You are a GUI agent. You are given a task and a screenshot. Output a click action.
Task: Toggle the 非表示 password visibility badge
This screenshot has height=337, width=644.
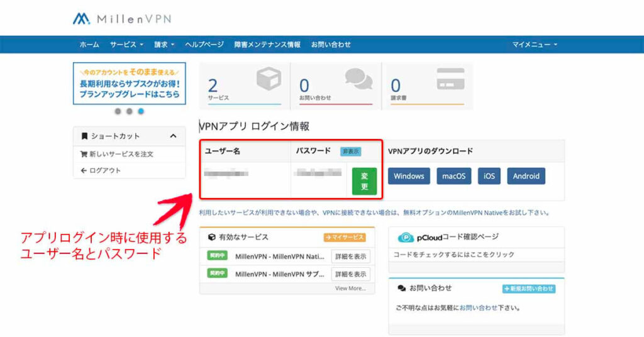point(351,151)
